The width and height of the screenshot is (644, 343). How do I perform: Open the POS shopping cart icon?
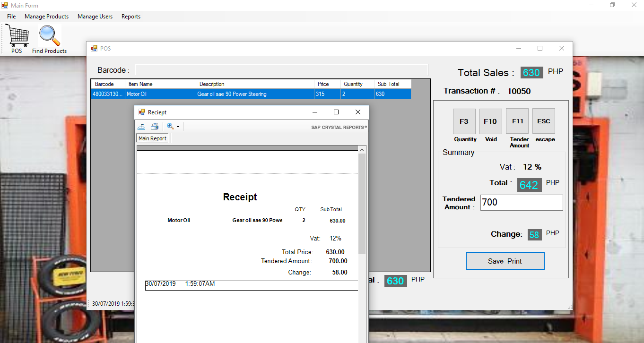pyautogui.click(x=17, y=35)
